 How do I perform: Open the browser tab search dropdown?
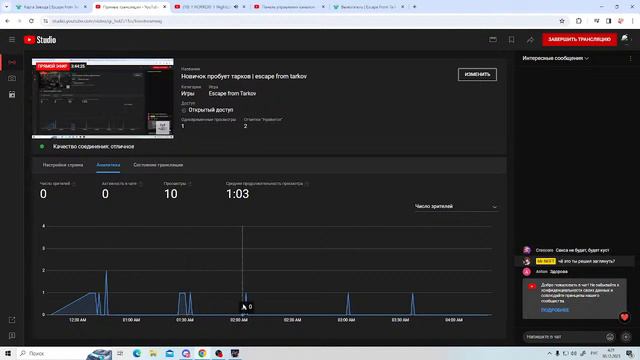pos(6,7)
